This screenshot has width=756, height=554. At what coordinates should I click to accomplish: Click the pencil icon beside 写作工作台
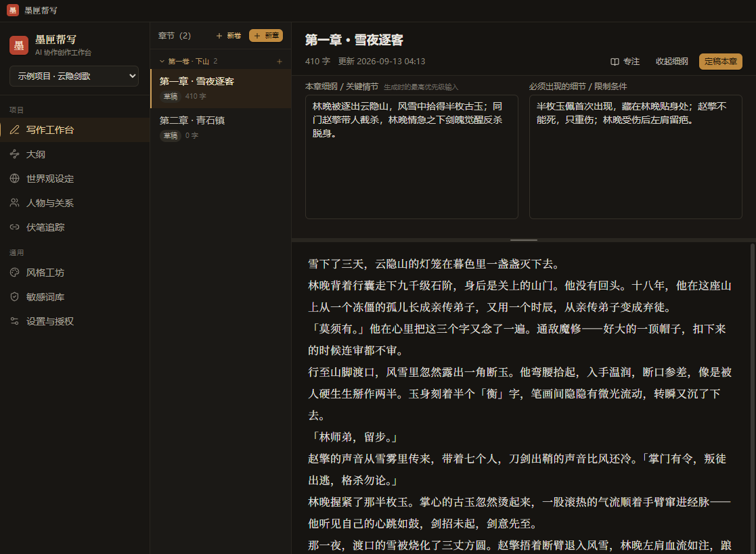point(14,130)
